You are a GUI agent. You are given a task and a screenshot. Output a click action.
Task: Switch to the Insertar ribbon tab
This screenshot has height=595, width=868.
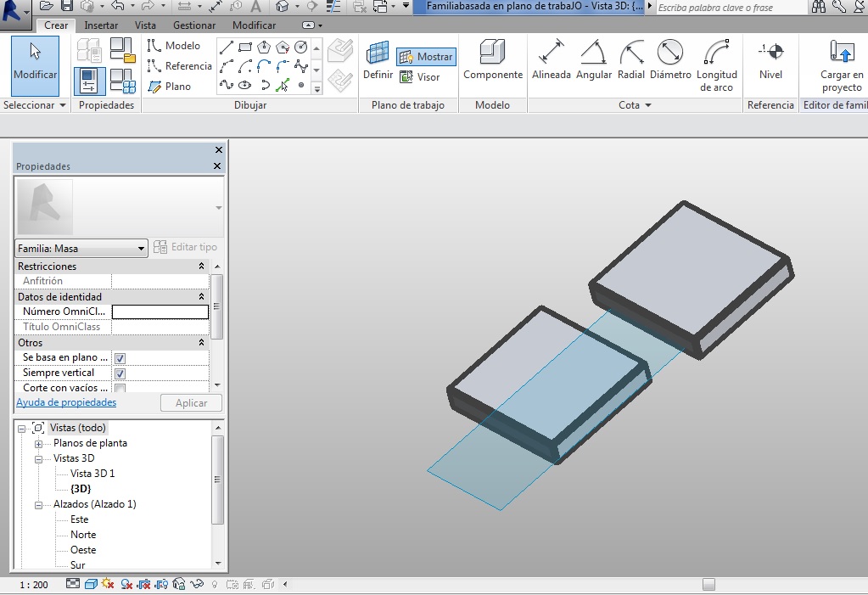click(101, 25)
